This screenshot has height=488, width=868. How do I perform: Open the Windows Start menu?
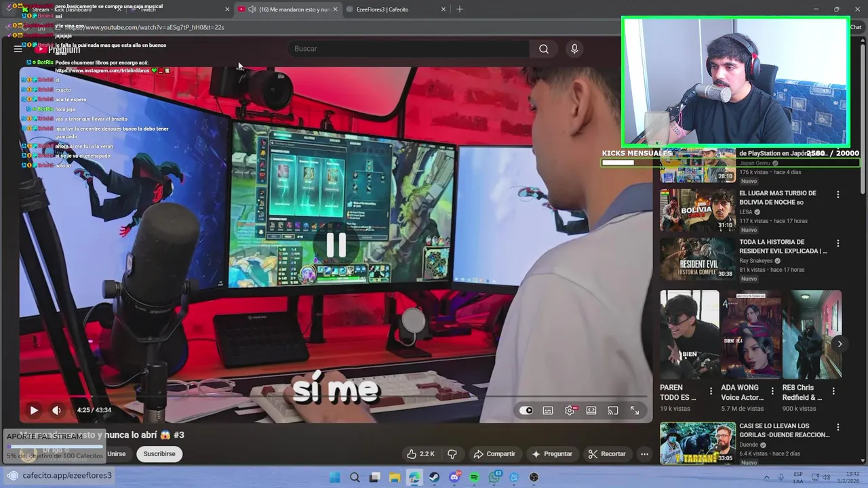pyautogui.click(x=335, y=477)
